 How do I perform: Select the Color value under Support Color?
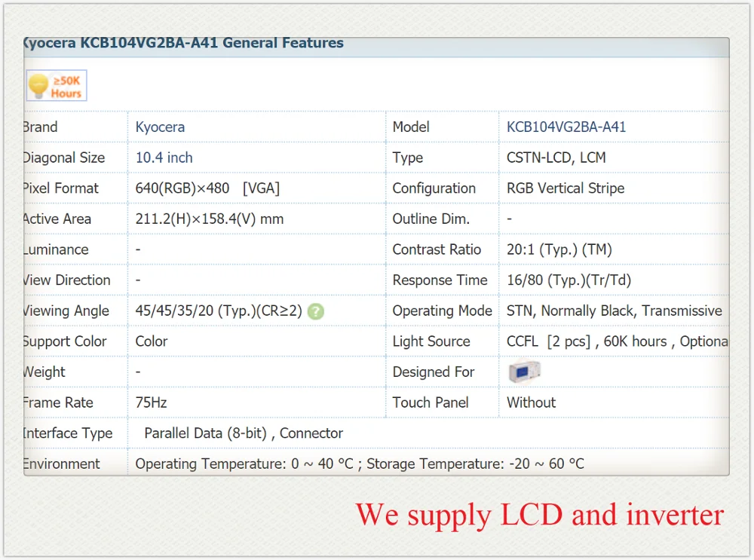coord(152,341)
